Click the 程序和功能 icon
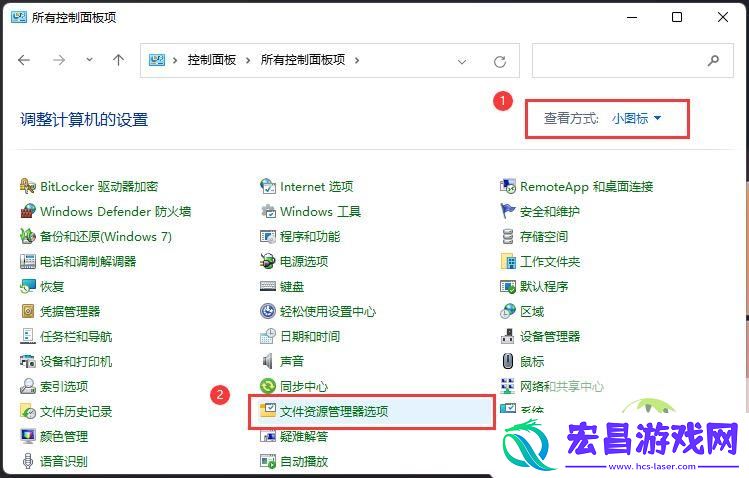 pyautogui.click(x=268, y=236)
